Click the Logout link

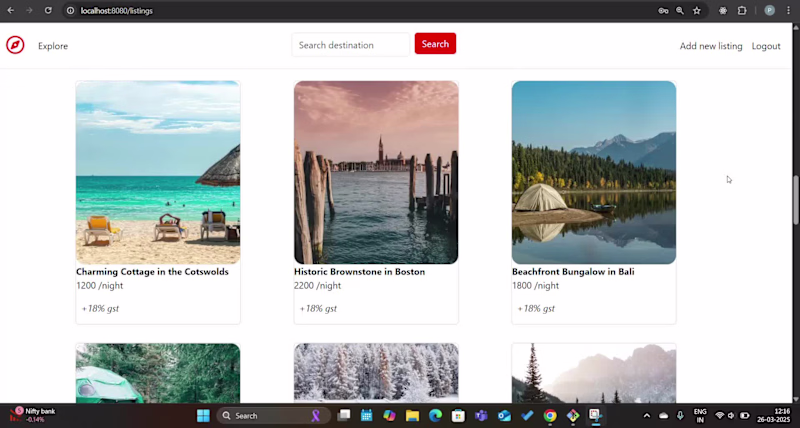point(766,46)
